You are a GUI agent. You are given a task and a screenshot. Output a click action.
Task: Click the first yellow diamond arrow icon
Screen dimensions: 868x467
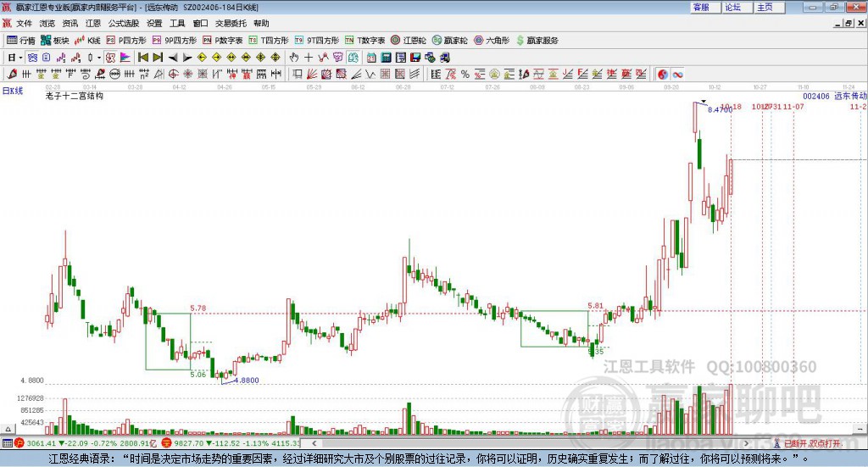tap(202, 58)
